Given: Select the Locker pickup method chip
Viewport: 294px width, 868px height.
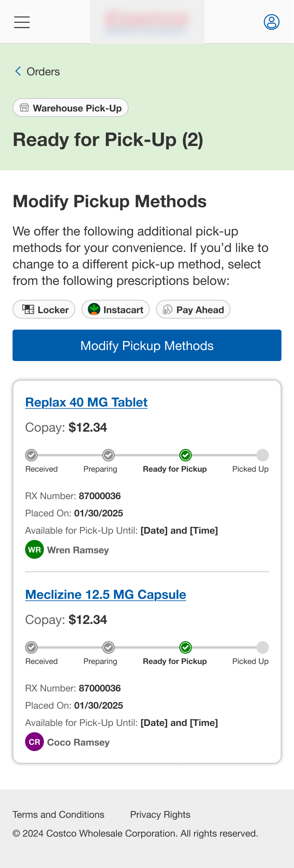Looking at the screenshot, I should click(44, 309).
